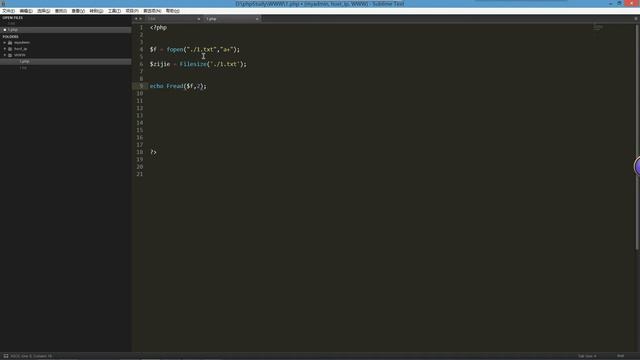Open the 帮助 (Help) menu
Image resolution: width=640 pixels, height=360 pixels.
tap(172, 11)
